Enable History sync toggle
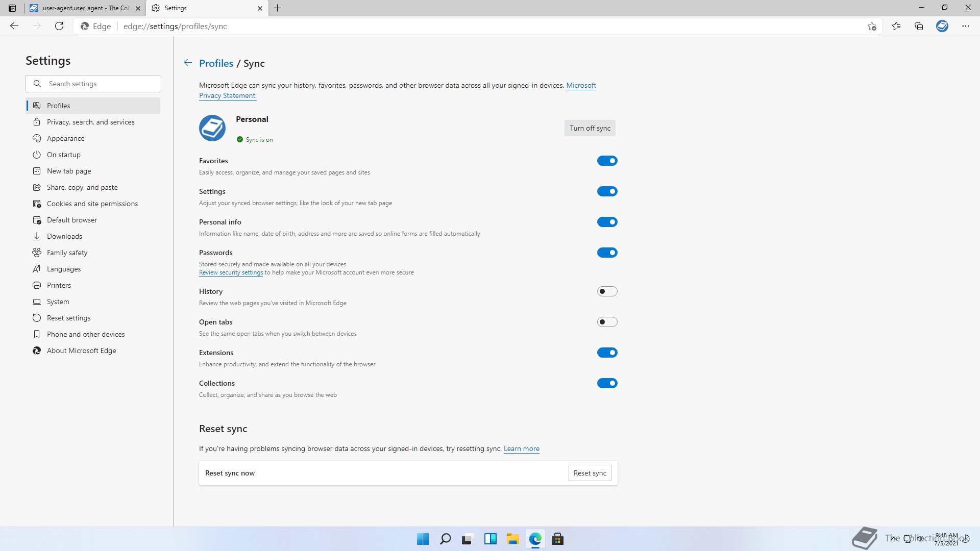Viewport: 980px width, 551px height. coord(607,291)
